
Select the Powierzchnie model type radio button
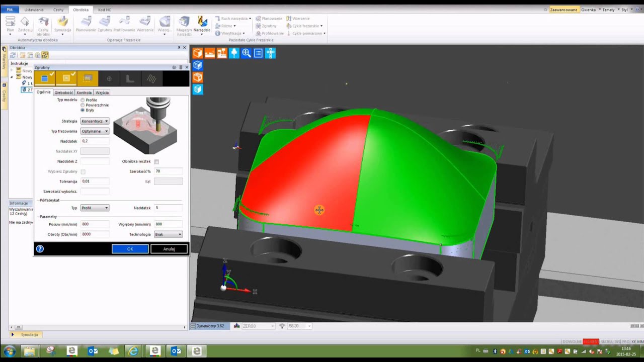coord(83,105)
